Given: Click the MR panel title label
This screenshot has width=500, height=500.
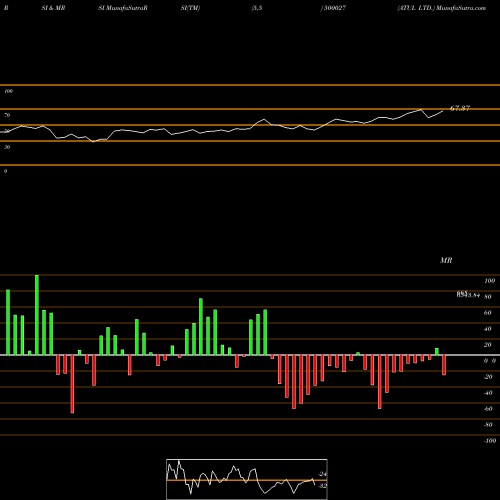Looking at the screenshot, I should [446, 260].
